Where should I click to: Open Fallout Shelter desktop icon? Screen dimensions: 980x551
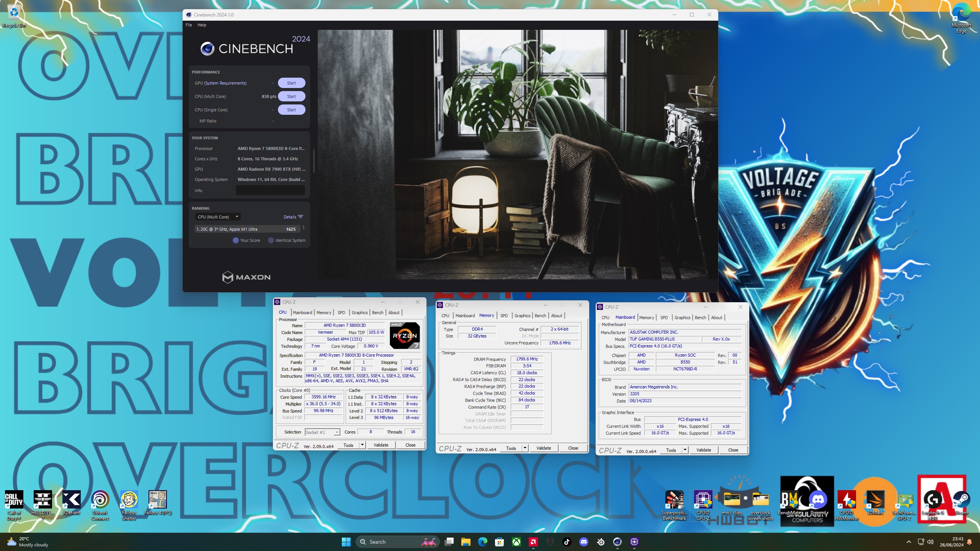129,505
